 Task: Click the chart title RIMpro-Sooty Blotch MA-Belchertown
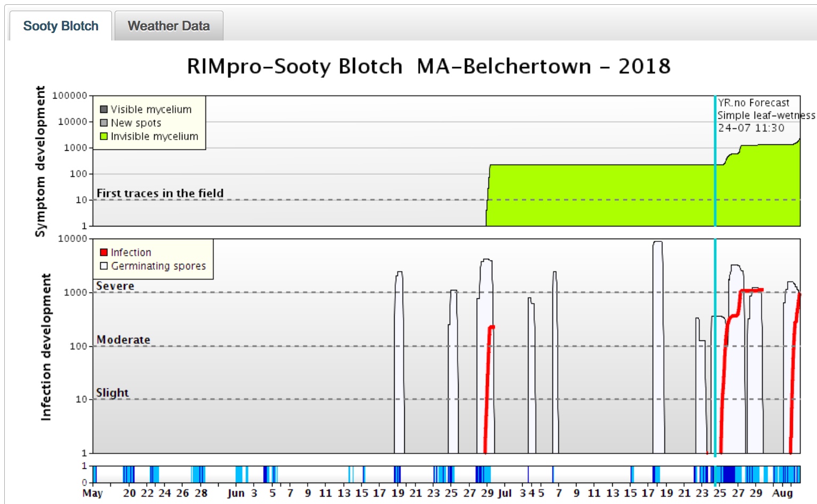tap(429, 67)
